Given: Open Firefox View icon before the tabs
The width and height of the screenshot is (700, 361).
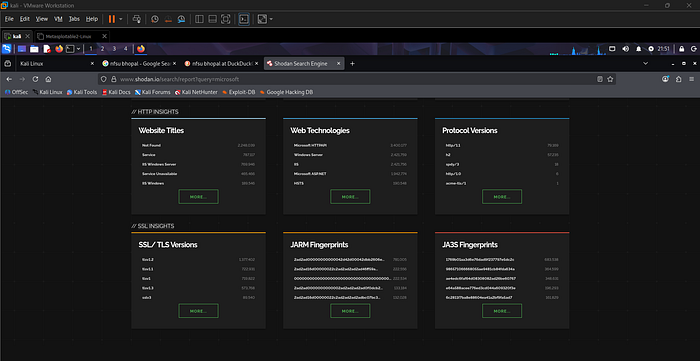Looking at the screenshot, I should (8, 64).
